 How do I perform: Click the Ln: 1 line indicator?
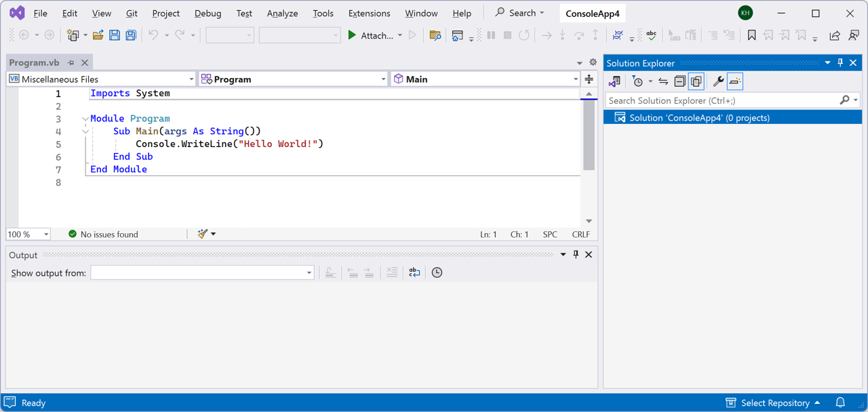coord(488,234)
